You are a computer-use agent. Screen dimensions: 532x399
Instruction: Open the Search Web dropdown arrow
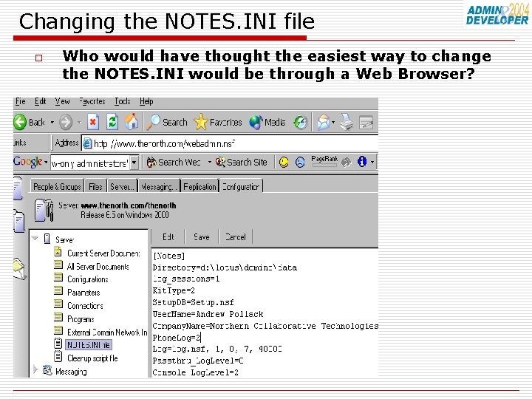(x=209, y=162)
